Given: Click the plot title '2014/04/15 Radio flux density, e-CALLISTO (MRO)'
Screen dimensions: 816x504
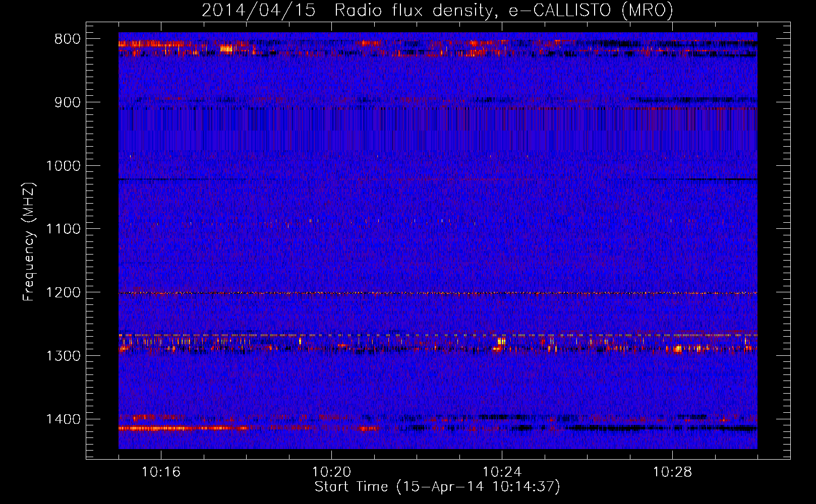Looking at the screenshot, I should click(x=437, y=10).
